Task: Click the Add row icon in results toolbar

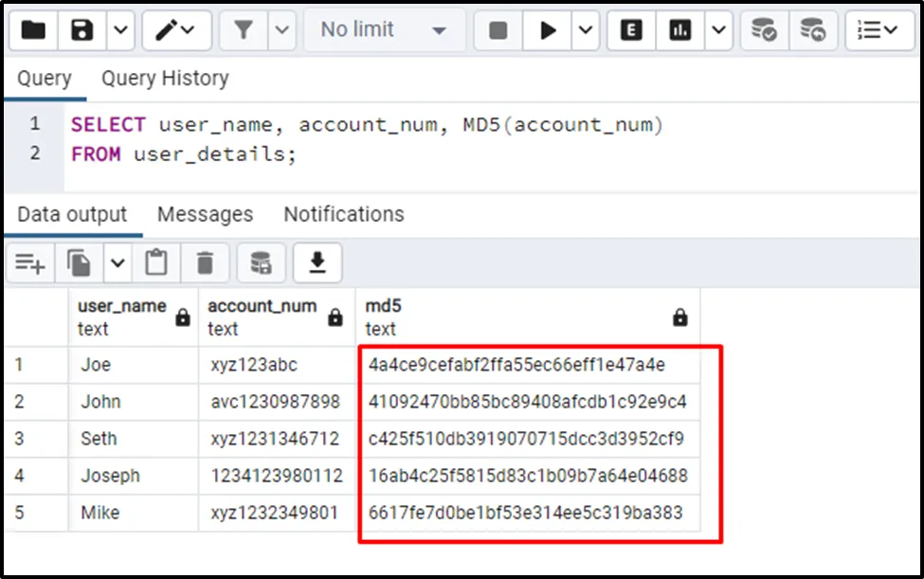Action: (30, 262)
